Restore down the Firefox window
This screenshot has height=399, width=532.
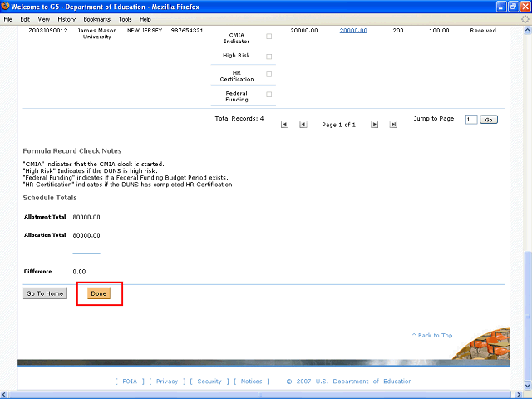(514, 7)
